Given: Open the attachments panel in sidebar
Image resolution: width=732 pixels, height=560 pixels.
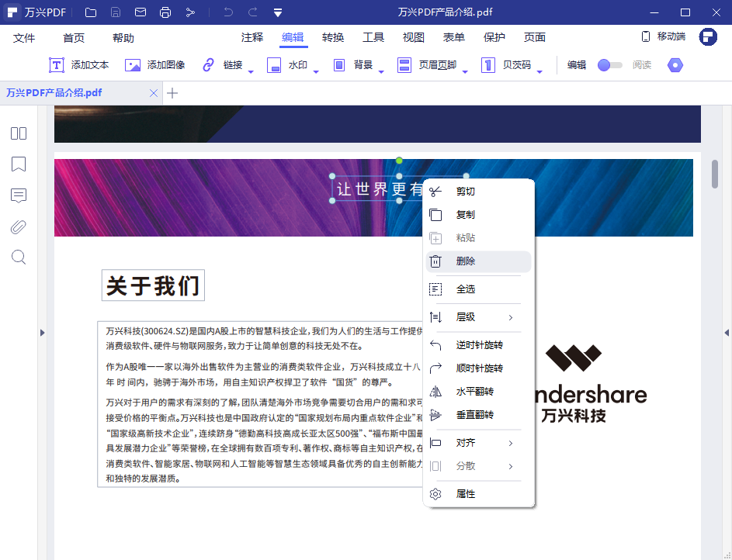Looking at the screenshot, I should (18, 226).
